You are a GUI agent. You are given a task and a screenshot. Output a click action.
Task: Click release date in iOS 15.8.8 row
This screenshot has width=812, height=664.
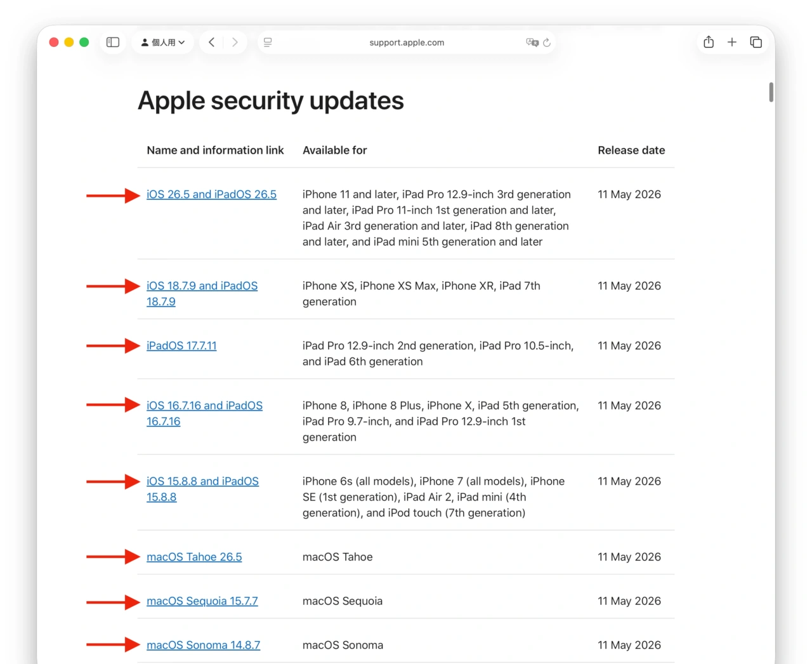tap(629, 481)
